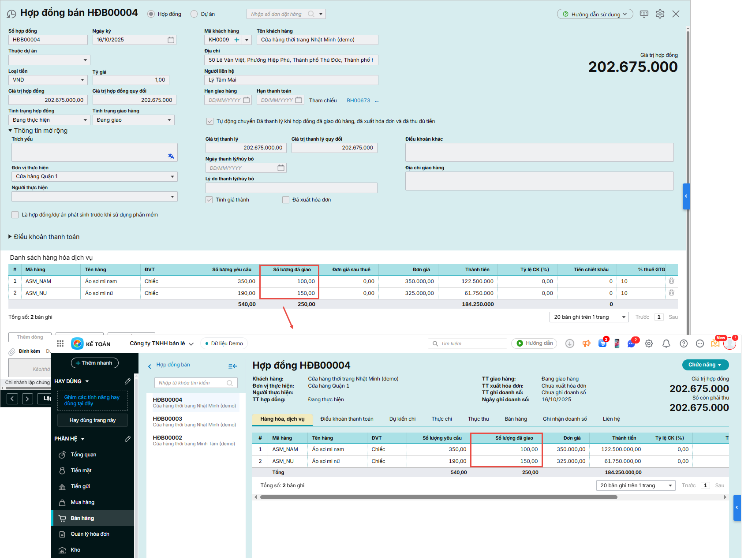This screenshot has width=748, height=560.
Task: Open the Đơn vị thực hiện dropdown
Action: coord(94,177)
